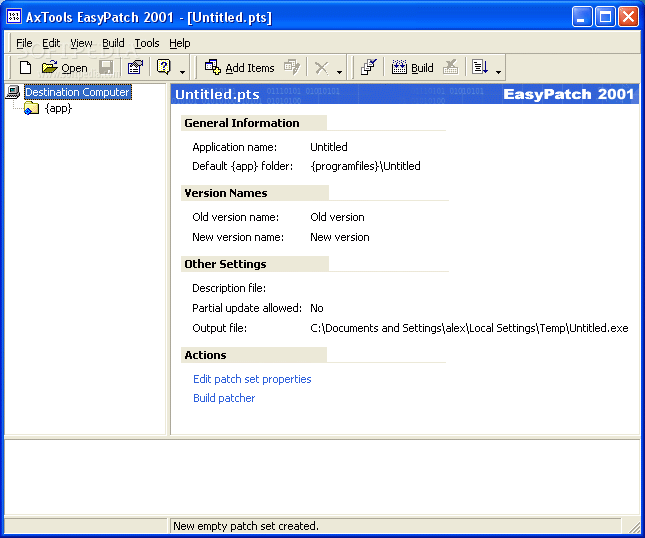Create a new patch set
645x538 pixels.
coord(26,67)
